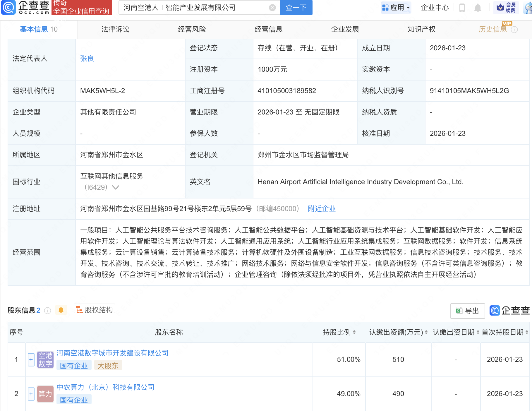The height and width of the screenshot is (411, 532).
Task: Open the mobile app phone icon
Action: coord(462,8)
